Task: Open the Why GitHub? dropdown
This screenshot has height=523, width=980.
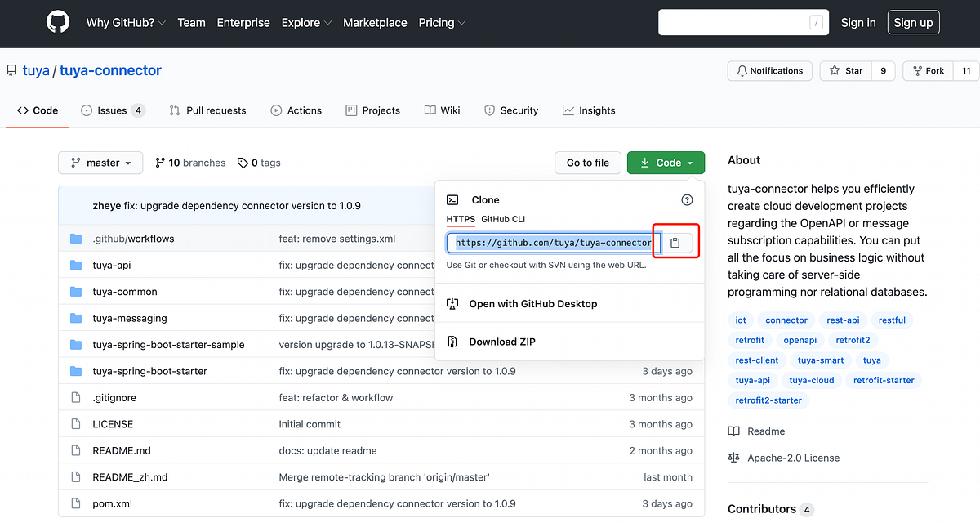Action: coord(125,22)
